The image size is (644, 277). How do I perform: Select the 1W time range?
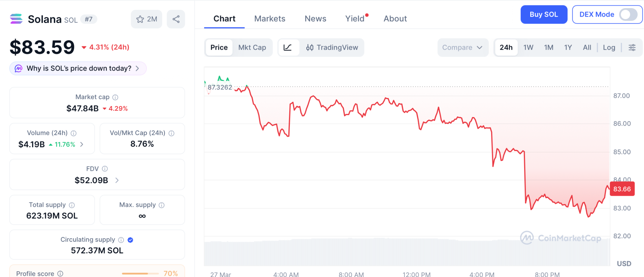click(x=528, y=48)
